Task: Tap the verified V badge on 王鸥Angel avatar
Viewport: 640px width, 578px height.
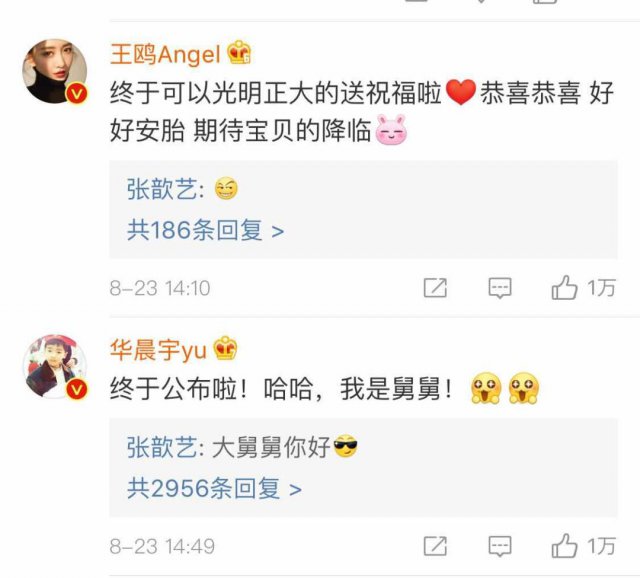Action: 77,94
